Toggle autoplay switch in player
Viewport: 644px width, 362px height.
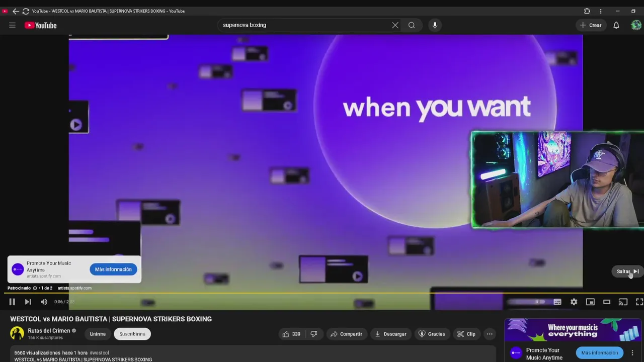tap(538, 302)
